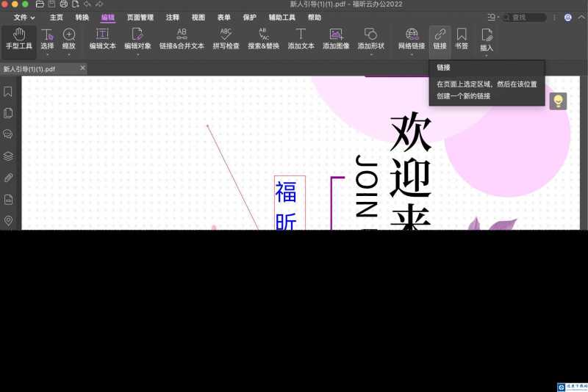Expand the 编辑对象 dropdown arrow
This screenshot has width=588, height=392.
click(x=137, y=54)
